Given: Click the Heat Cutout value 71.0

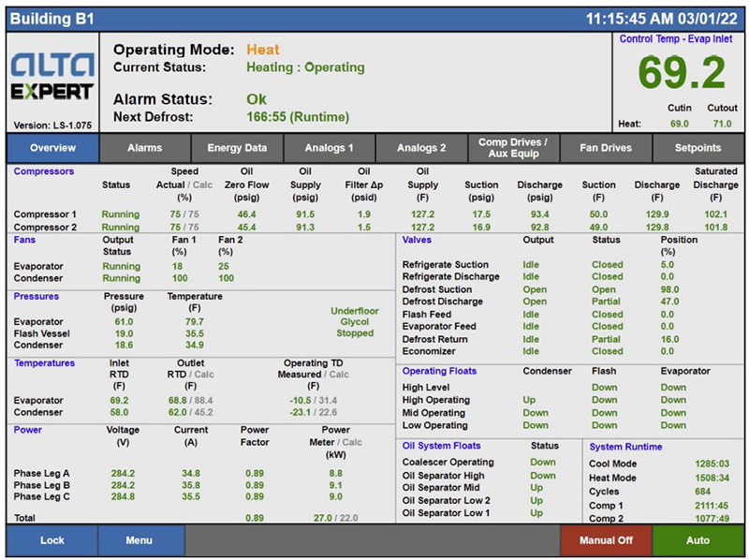Looking at the screenshot, I should pos(722,124).
